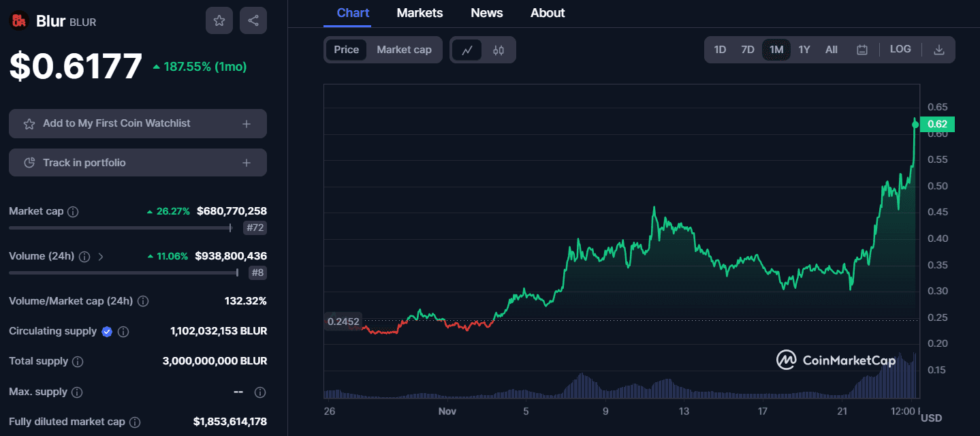Select the line chart view icon
Image resolution: width=980 pixels, height=436 pixels.
point(467,50)
